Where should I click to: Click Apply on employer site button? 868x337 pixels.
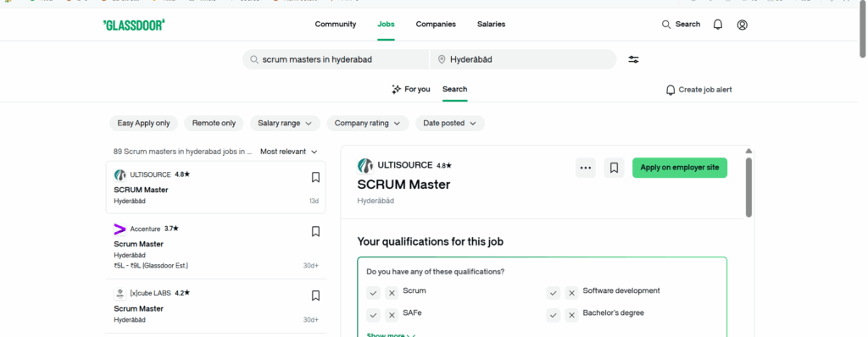(680, 168)
